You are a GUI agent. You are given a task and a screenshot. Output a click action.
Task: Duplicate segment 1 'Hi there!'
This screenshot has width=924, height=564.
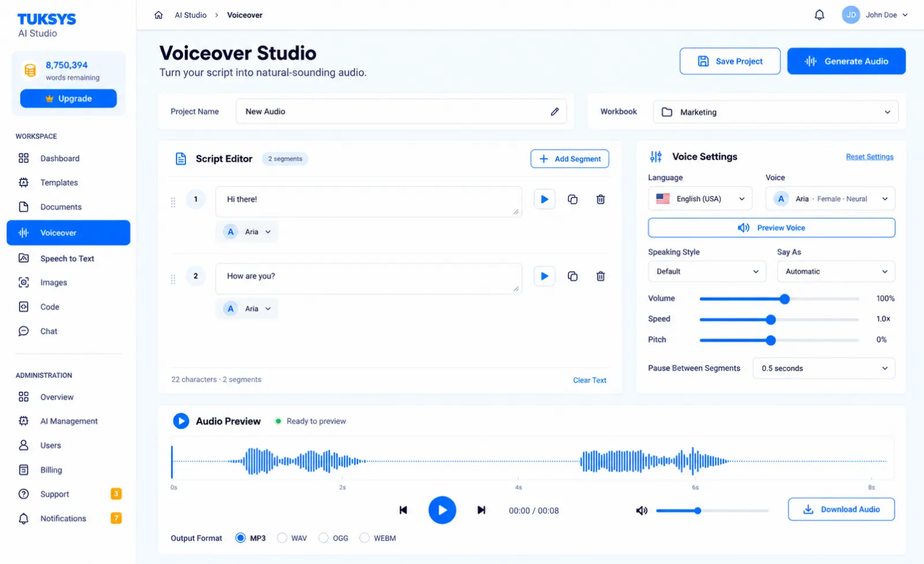572,199
